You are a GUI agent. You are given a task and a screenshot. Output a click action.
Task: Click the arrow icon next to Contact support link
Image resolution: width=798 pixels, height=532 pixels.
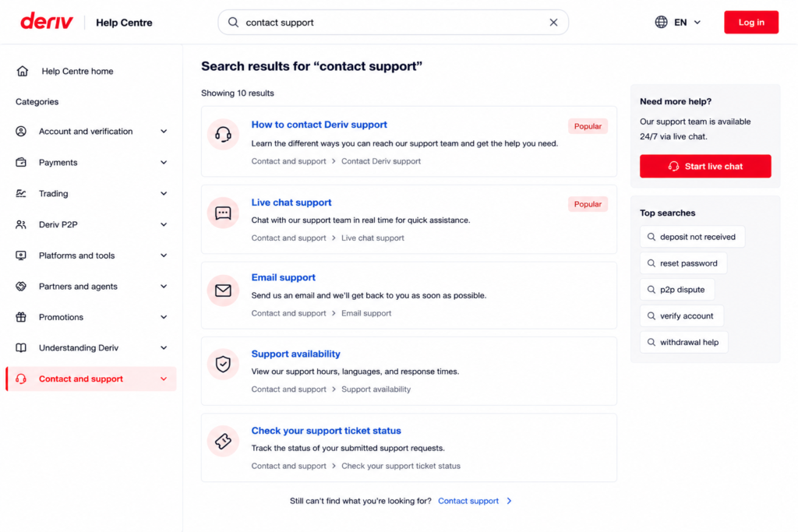point(509,501)
